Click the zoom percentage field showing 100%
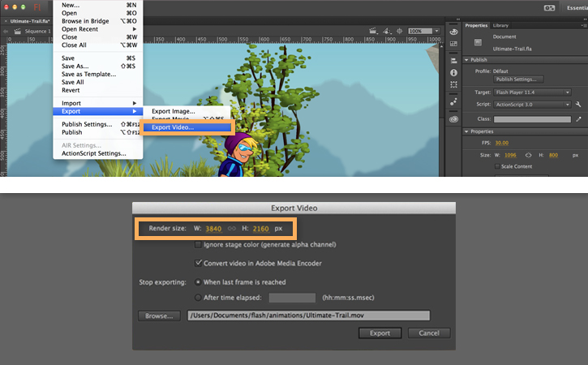 (x=420, y=31)
